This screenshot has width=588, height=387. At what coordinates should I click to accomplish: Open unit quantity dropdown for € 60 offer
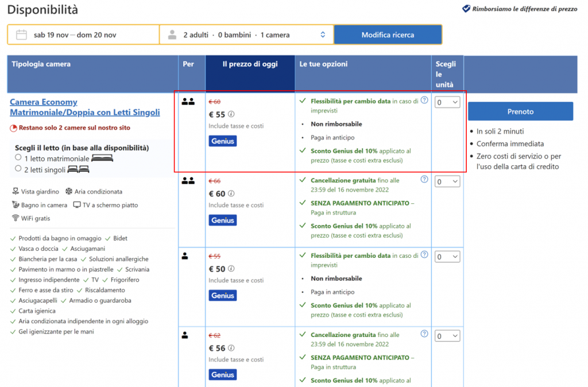(x=447, y=182)
